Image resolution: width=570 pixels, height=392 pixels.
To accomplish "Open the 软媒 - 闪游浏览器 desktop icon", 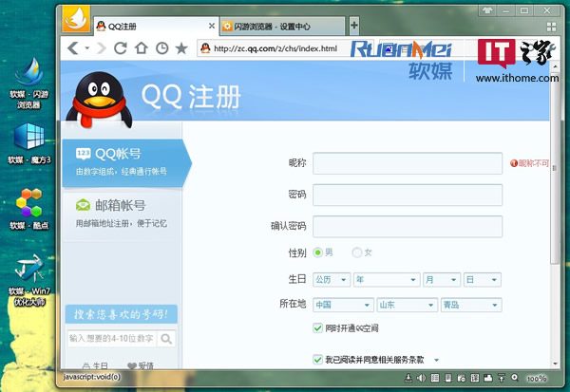I will tap(28, 84).
